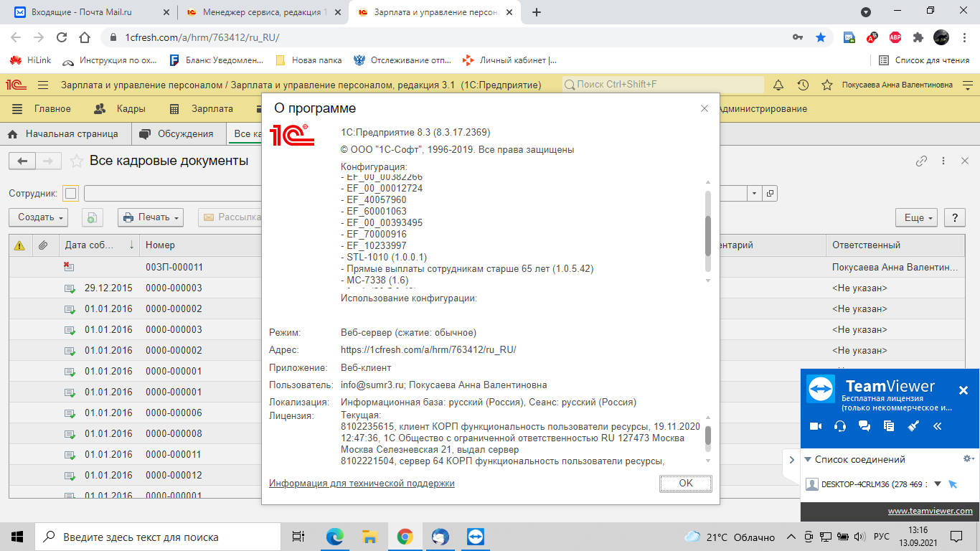Open TeamViewer from the taskbar
The image size is (980, 551).
pos(476,537)
